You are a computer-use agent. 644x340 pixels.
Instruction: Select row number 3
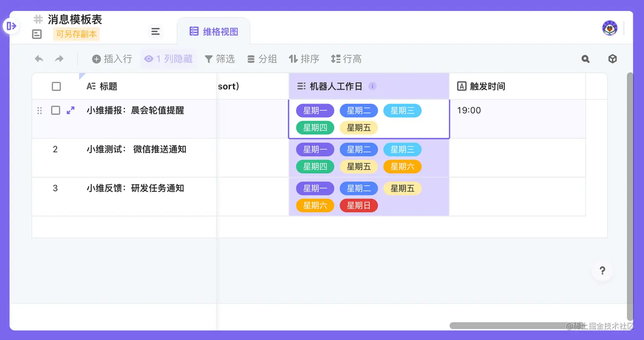tap(55, 188)
